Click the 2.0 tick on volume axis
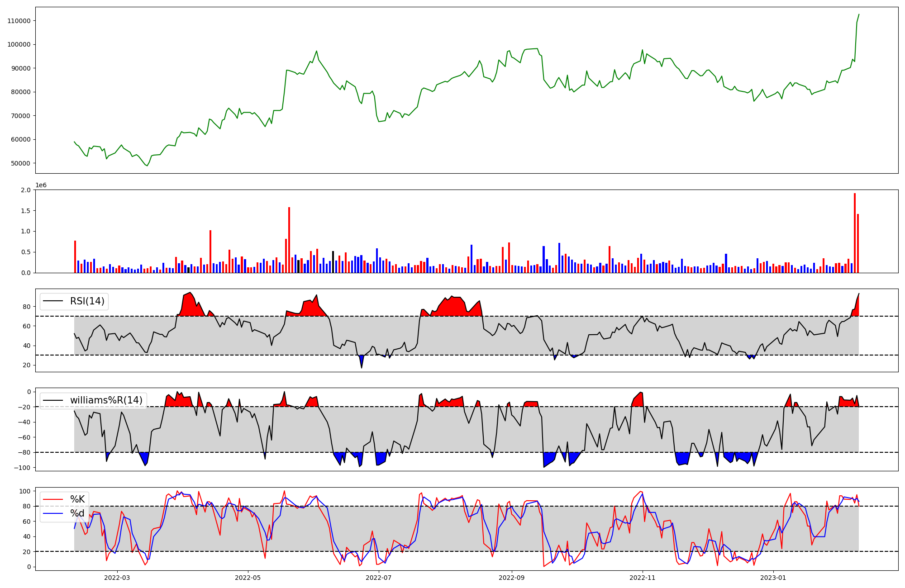This screenshot has width=905, height=588. coord(26,190)
